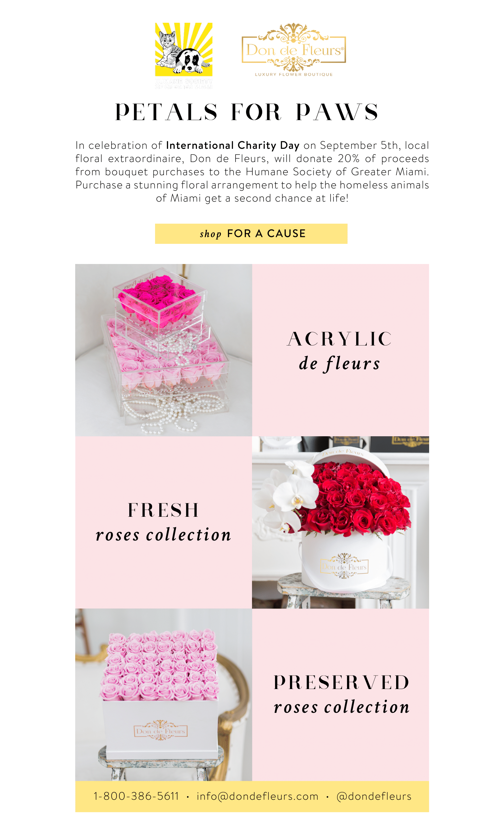Click the info@dondefleurs.com email link

[x=257, y=796]
